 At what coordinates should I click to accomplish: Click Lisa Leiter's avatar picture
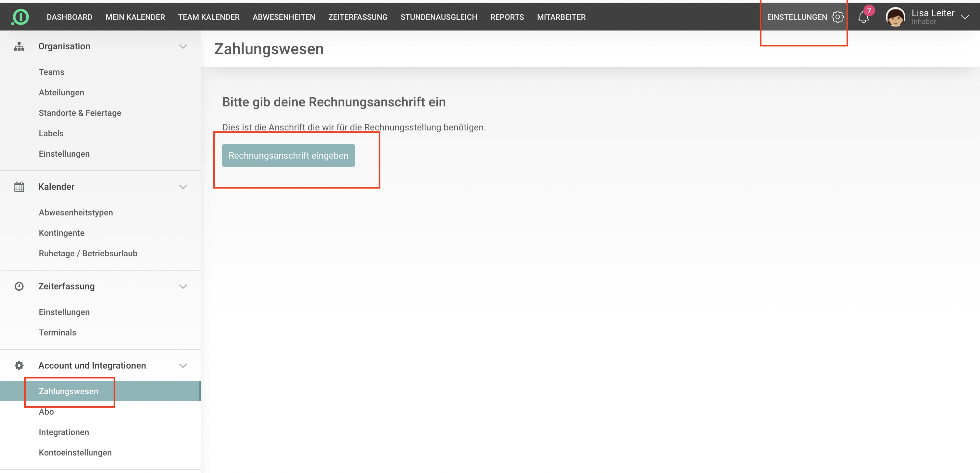click(896, 17)
